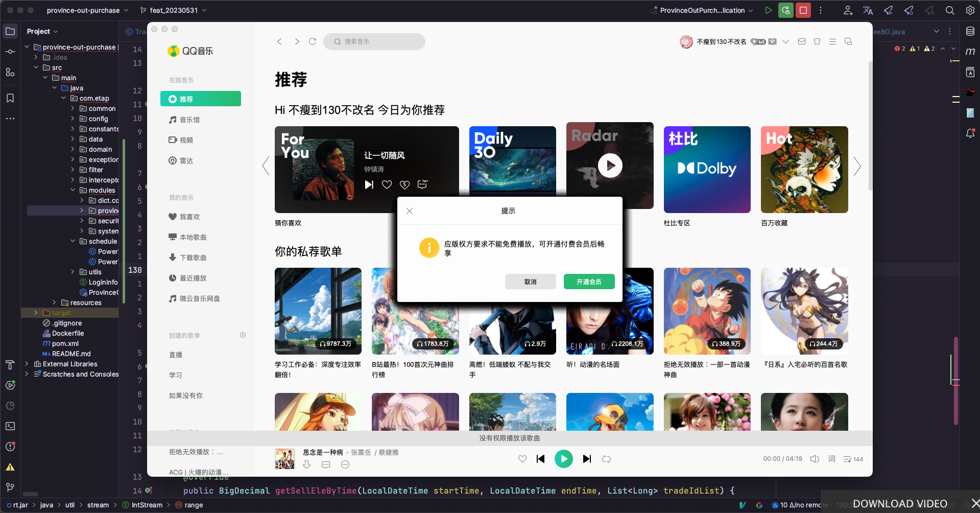The width and height of the screenshot is (980, 513).
Task: Click the add playlist plus icon
Action: (243, 335)
